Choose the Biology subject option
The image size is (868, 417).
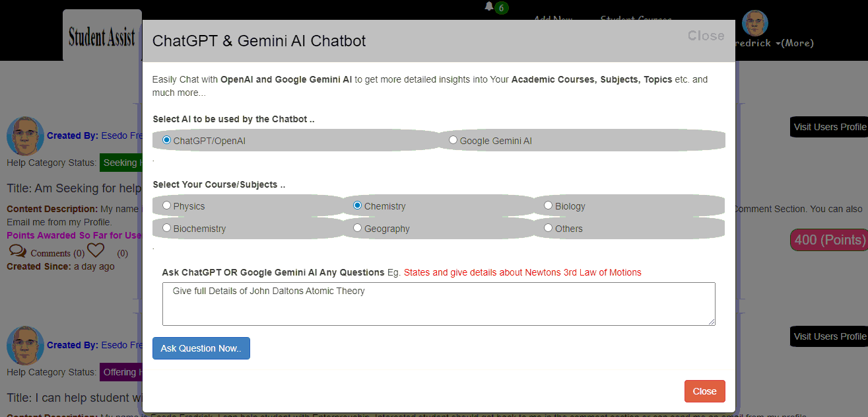point(549,206)
